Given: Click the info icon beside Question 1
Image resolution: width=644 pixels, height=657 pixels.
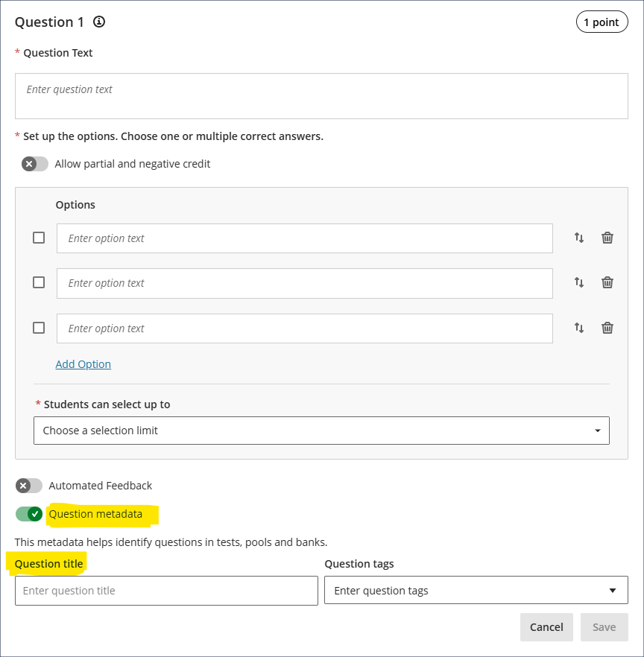Looking at the screenshot, I should [x=99, y=22].
